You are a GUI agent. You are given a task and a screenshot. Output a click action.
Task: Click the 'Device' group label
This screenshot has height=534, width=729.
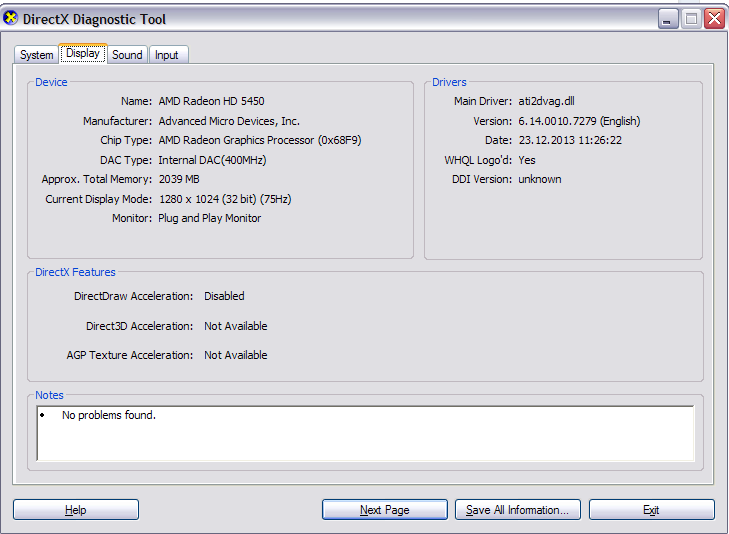tap(51, 82)
